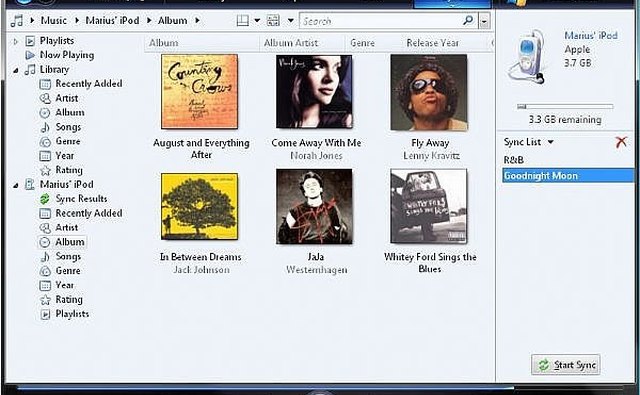
Task: Select the Fly Away album cover
Action: [429, 92]
